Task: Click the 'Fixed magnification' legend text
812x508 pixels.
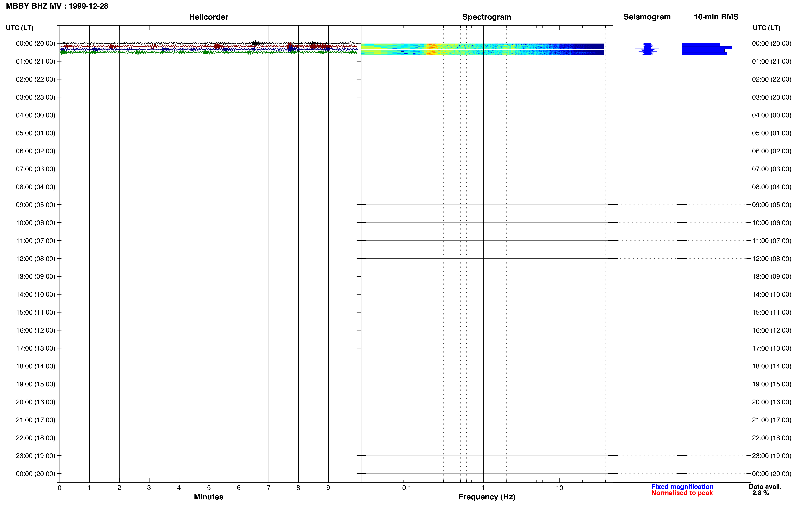Action: tap(682, 486)
